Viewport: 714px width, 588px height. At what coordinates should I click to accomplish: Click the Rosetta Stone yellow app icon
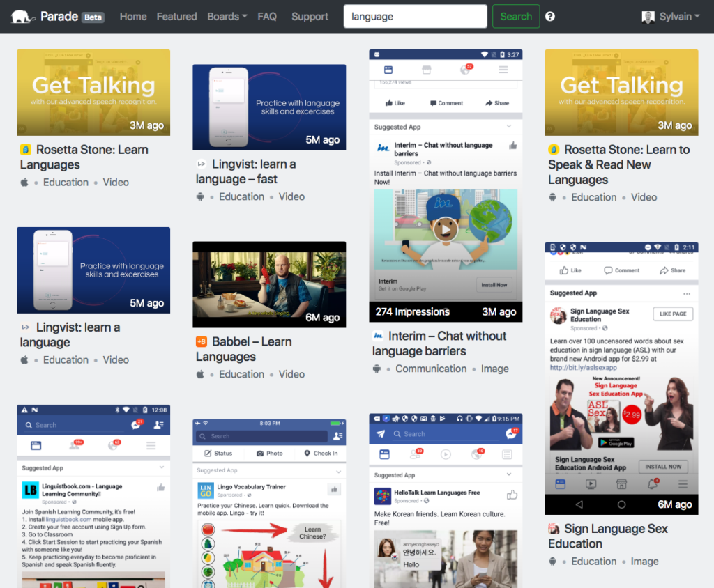(24, 150)
